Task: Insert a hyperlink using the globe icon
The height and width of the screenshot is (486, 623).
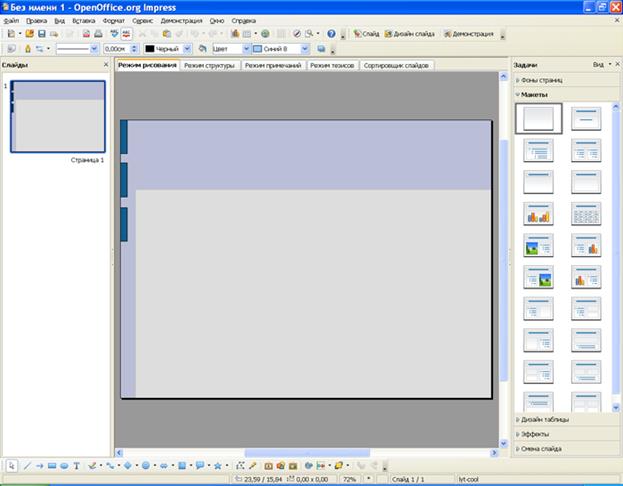Action: (265, 34)
